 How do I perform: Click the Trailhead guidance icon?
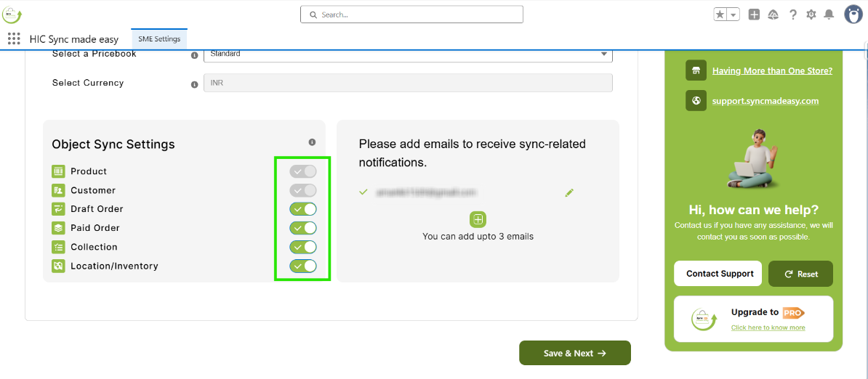[773, 15]
